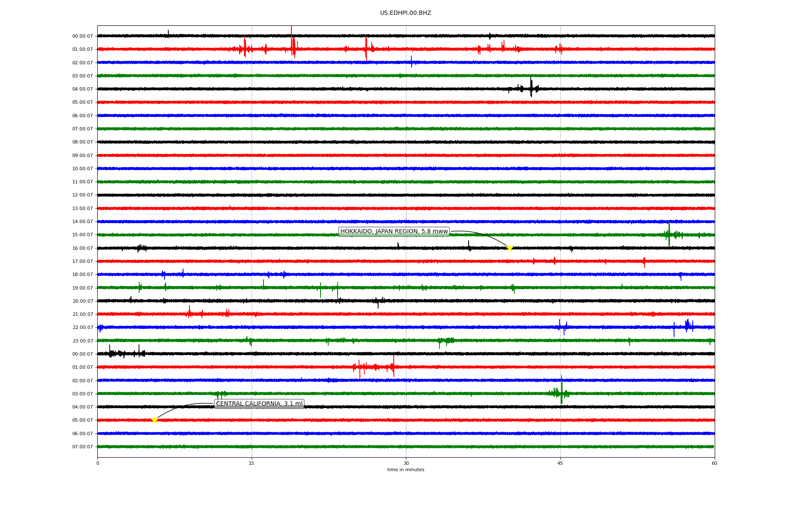
Task: Click the HOKKAIDO, JAPAN REGION 5.8 mww label
Action: tap(394, 232)
